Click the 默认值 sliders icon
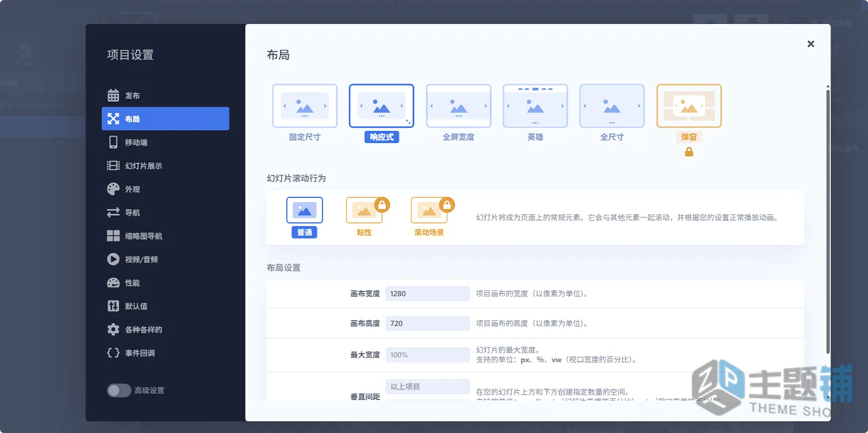The width and height of the screenshot is (868, 433). point(113,306)
